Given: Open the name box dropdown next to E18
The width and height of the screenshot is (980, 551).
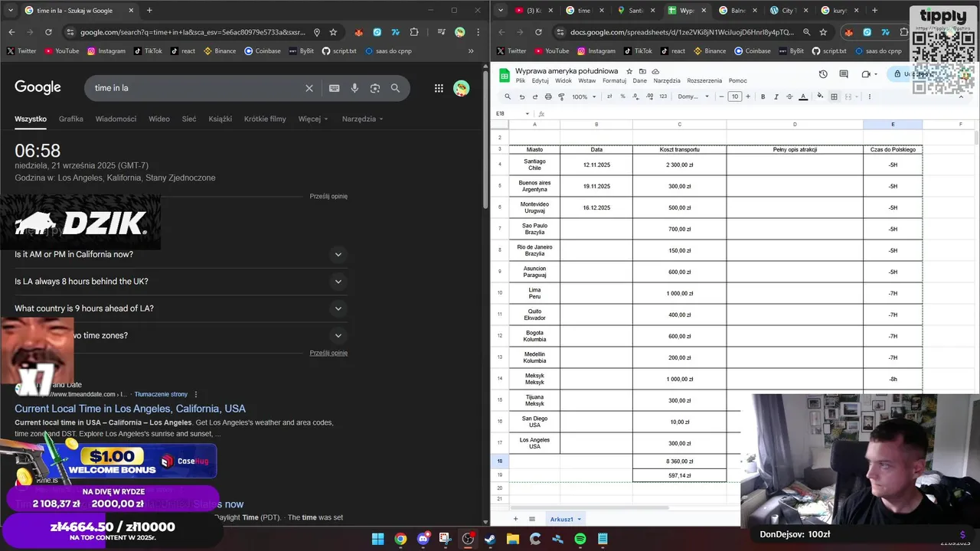Looking at the screenshot, I should (528, 113).
